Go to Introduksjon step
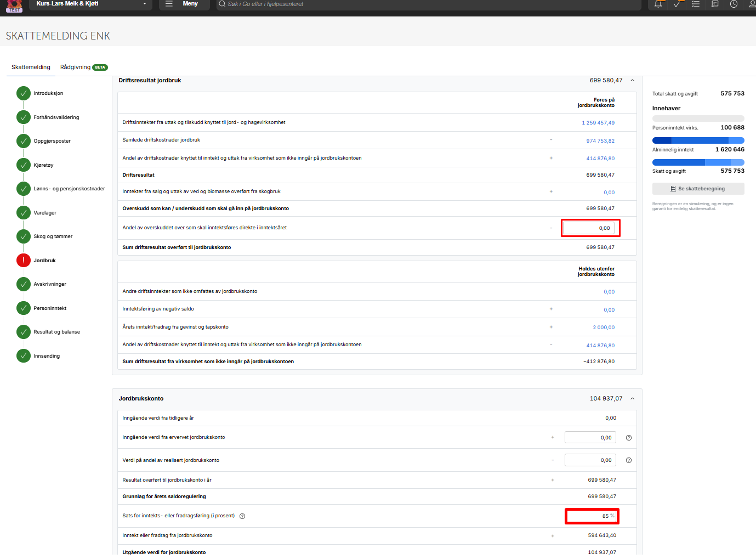The width and height of the screenshot is (756, 559). [x=48, y=93]
